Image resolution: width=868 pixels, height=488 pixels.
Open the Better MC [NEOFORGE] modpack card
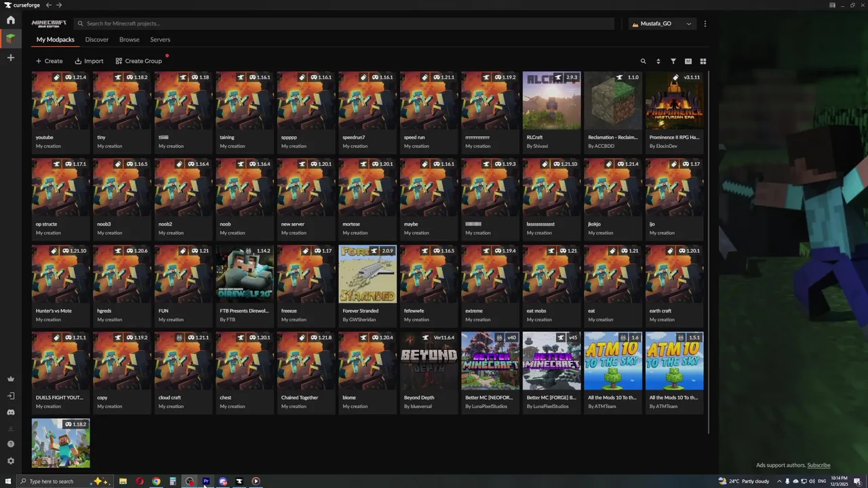click(x=490, y=371)
